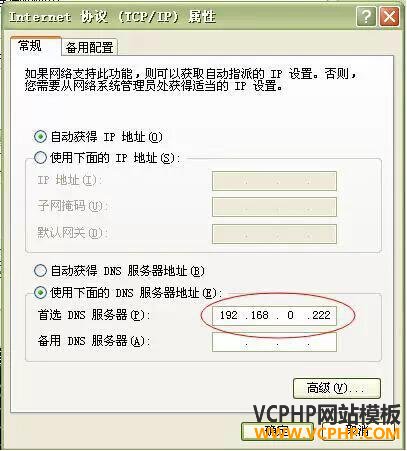407x451 pixels.
Task: Confirm with the 确定 button
Action: (277, 432)
